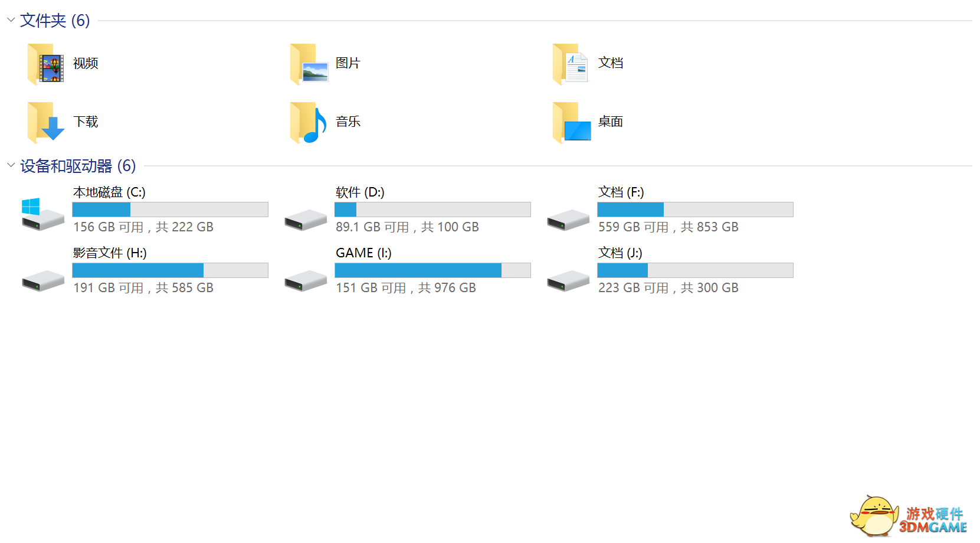The image size is (980, 543).
Task: Click the 3DMGAME watermark logo
Action: coord(909,516)
